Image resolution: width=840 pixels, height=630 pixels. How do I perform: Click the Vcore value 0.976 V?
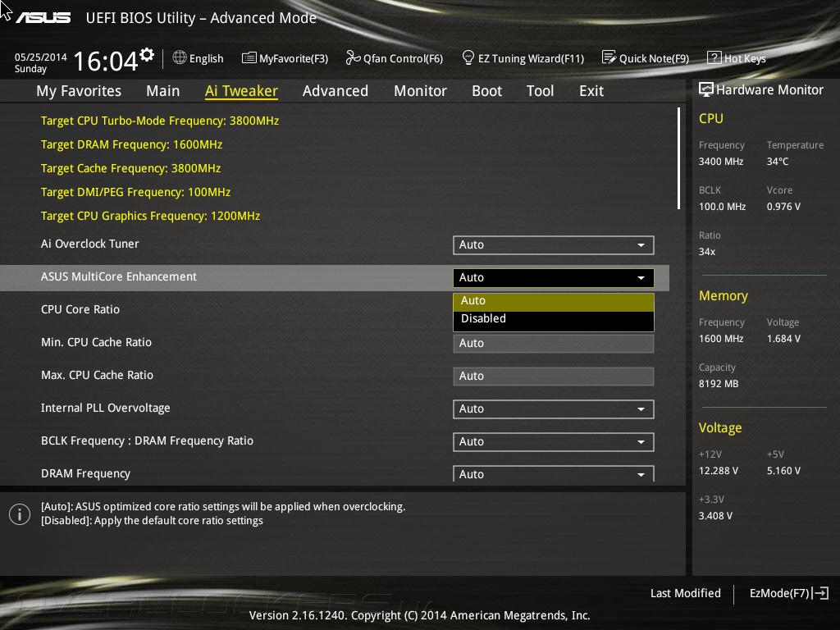point(783,207)
